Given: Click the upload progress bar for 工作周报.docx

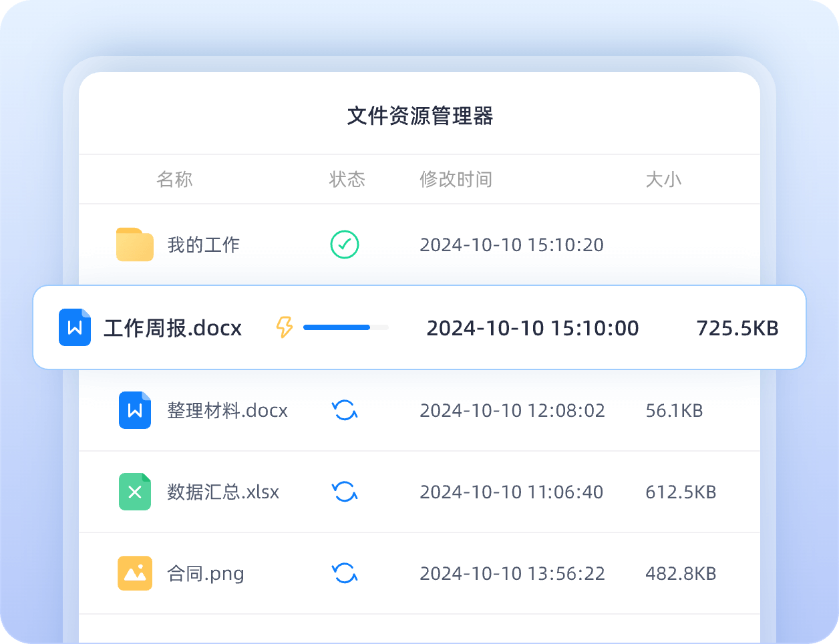Looking at the screenshot, I should (345, 327).
